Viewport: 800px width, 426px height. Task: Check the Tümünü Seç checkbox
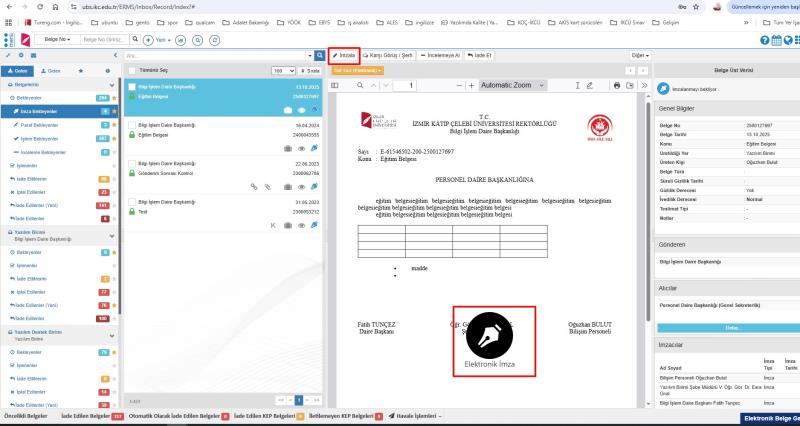[133, 71]
